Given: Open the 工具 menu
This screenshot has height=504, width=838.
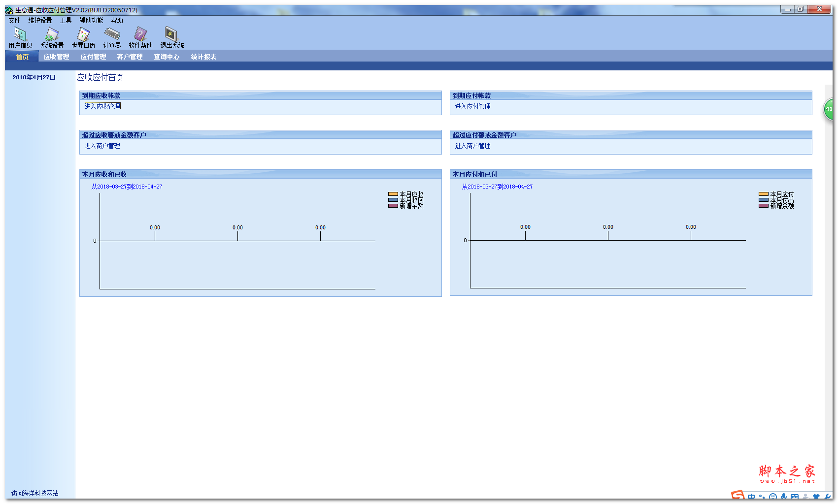Looking at the screenshot, I should tap(66, 20).
